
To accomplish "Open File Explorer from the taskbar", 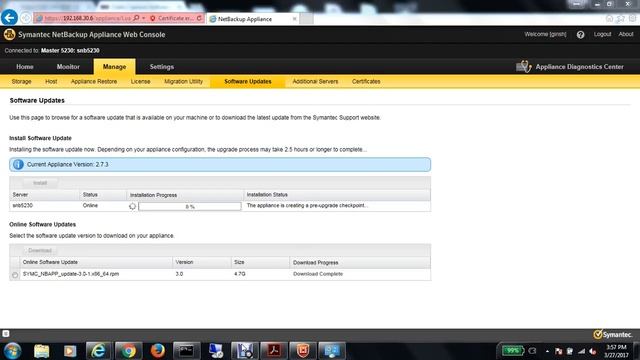I will pos(42,351).
